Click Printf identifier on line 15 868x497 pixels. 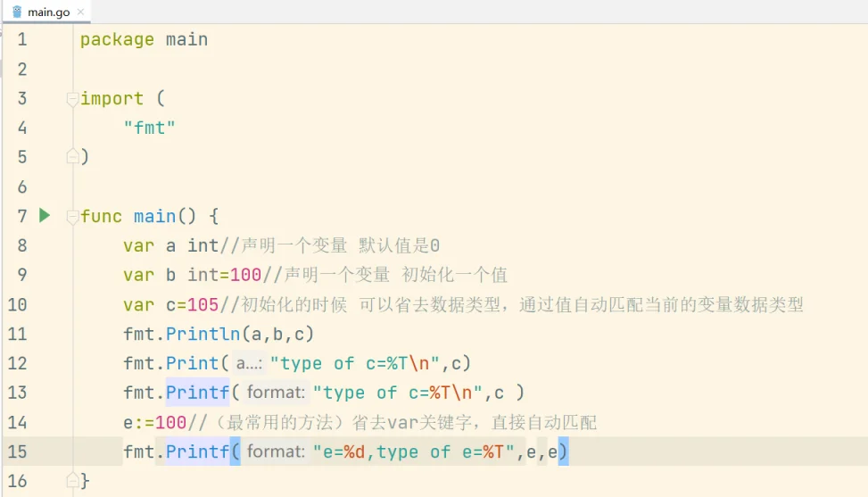coord(197,451)
